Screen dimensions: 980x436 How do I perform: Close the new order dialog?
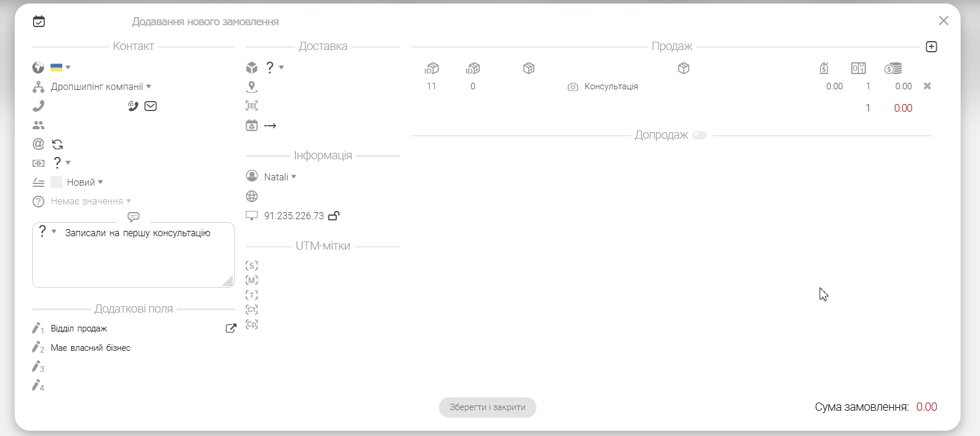pos(944,21)
